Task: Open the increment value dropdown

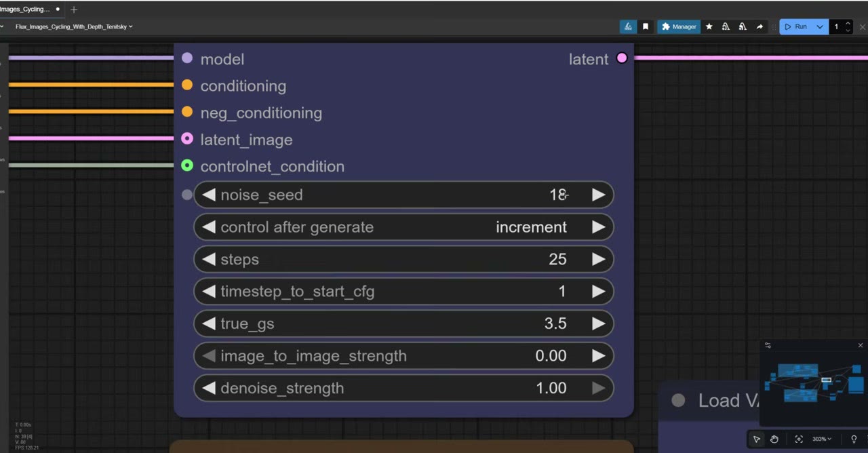Action: click(x=531, y=227)
